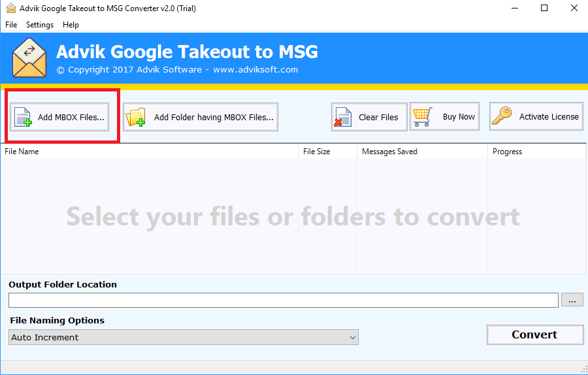This screenshot has width=588, height=375.
Task: Open the File menu
Action: point(11,25)
